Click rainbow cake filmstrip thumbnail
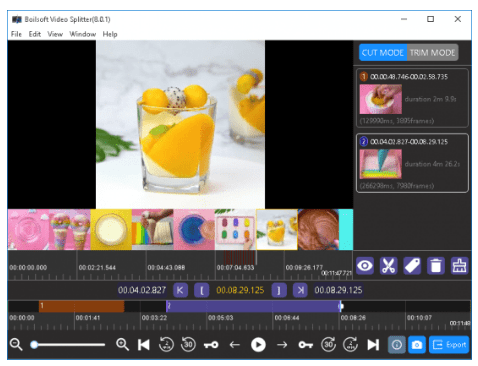 (x=152, y=229)
